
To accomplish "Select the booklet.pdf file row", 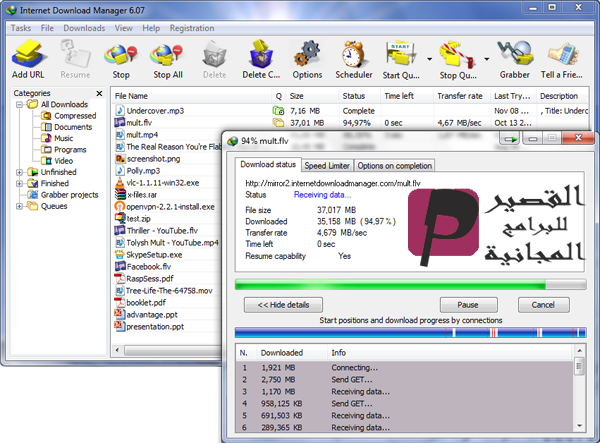I will 167,303.
